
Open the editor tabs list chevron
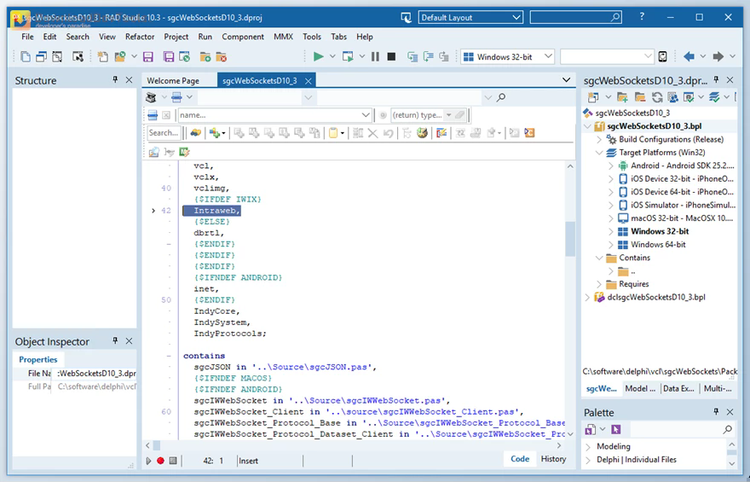(x=566, y=80)
